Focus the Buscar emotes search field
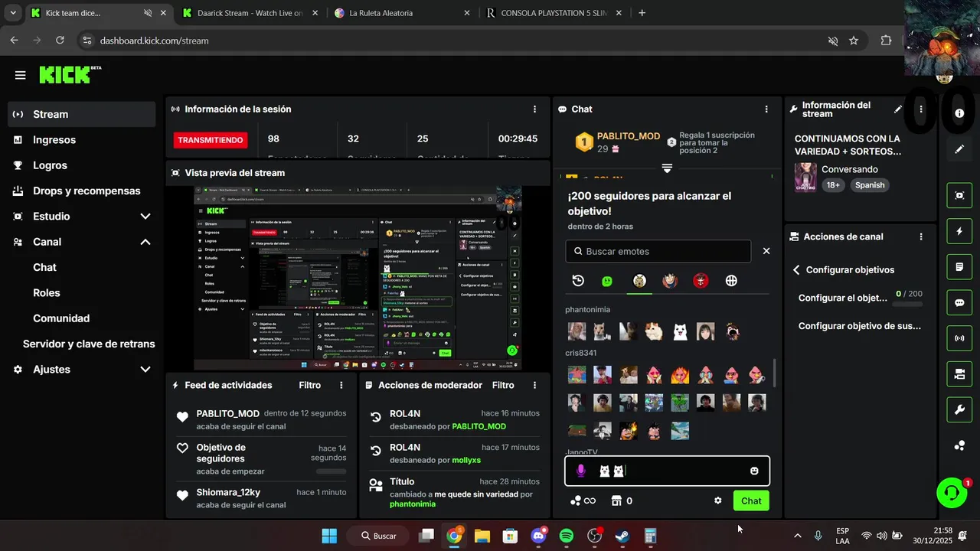The height and width of the screenshot is (551, 980). pyautogui.click(x=658, y=251)
